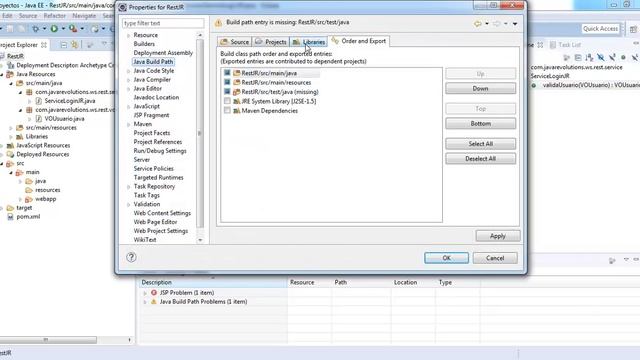640x360 pixels.
Task: Click the Debug bug toolbar icon
Action: [x=36, y=29]
